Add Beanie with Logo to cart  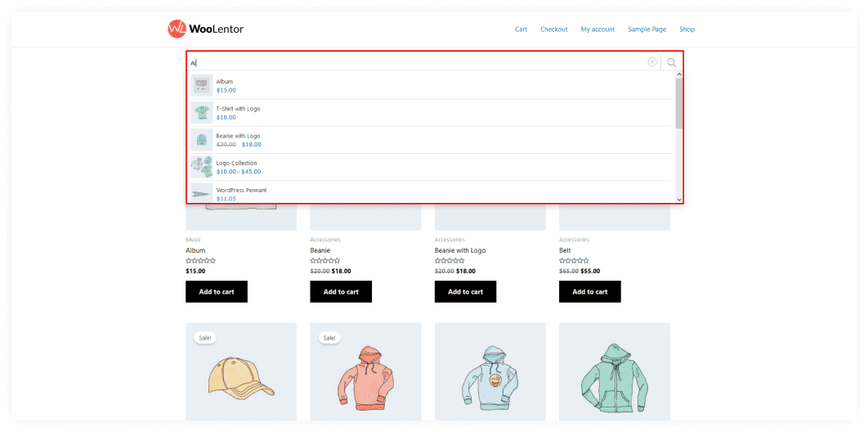pyautogui.click(x=466, y=291)
